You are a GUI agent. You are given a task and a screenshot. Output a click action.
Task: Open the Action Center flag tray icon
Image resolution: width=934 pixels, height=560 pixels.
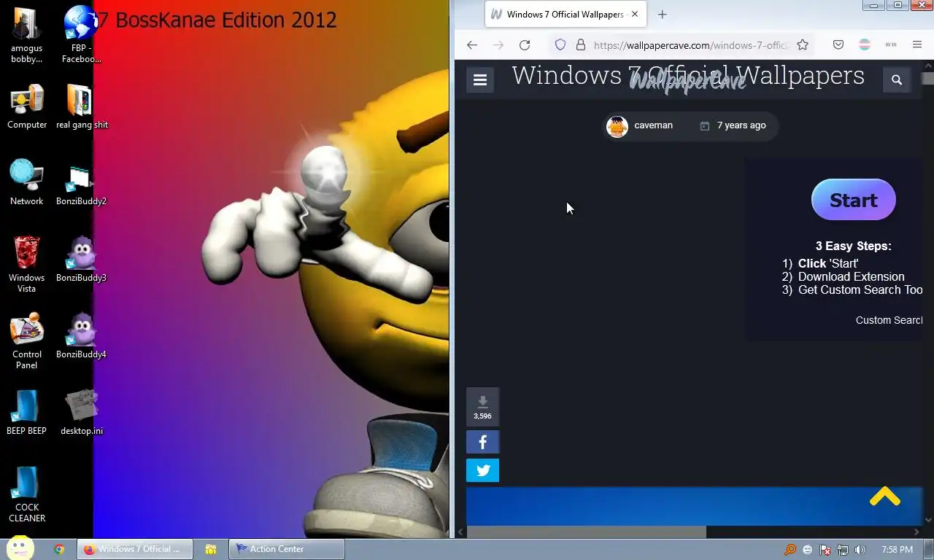click(x=825, y=550)
